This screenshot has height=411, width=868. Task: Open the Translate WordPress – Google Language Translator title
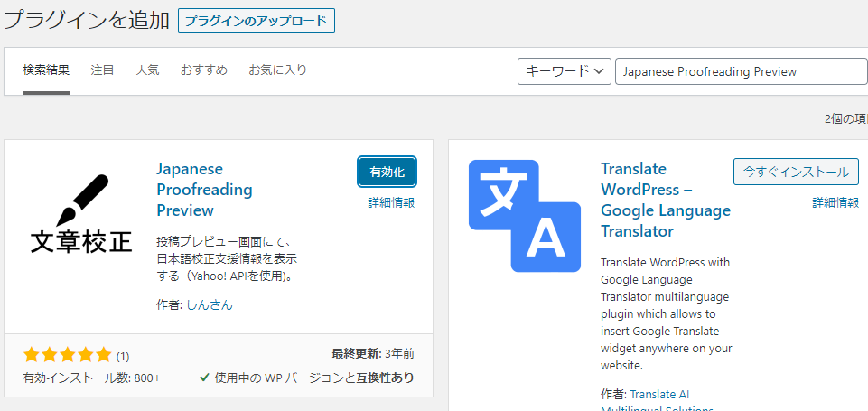pyautogui.click(x=666, y=200)
